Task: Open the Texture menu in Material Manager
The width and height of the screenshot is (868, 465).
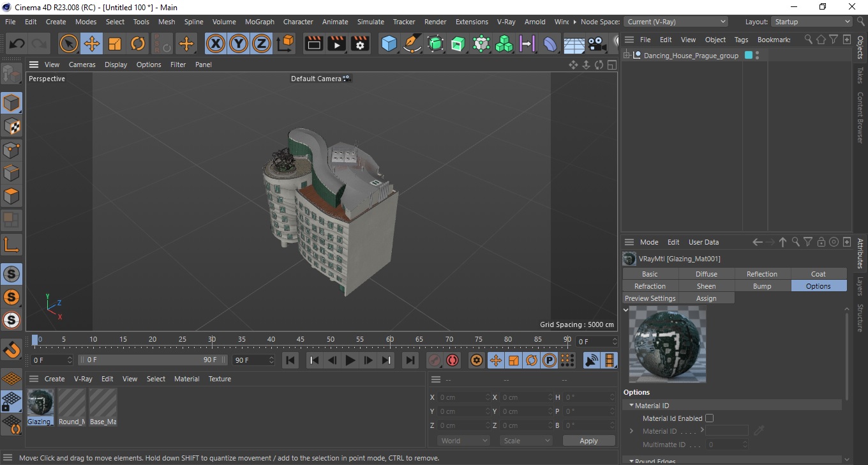Action: (x=220, y=379)
